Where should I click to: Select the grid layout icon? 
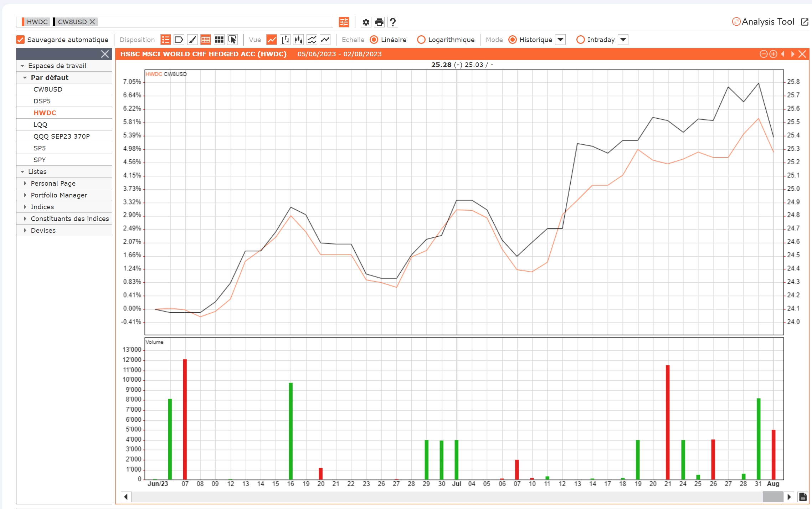point(219,40)
